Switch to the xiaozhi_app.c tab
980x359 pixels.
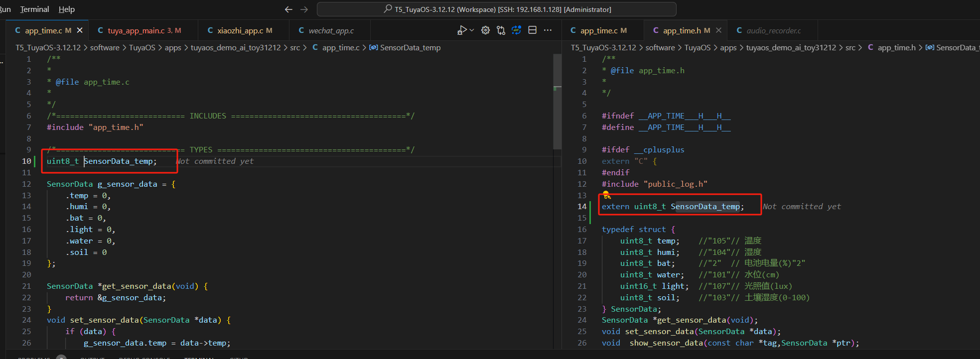tap(244, 30)
